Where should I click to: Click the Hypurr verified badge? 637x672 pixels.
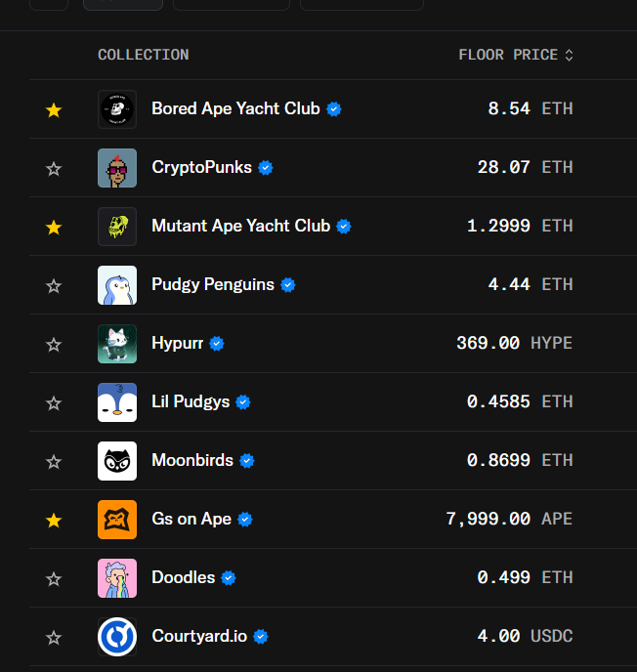[x=217, y=344]
